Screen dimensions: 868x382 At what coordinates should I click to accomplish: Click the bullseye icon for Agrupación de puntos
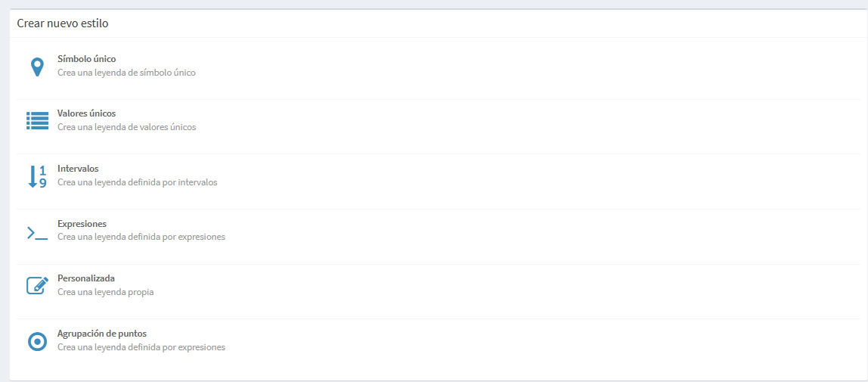click(37, 342)
